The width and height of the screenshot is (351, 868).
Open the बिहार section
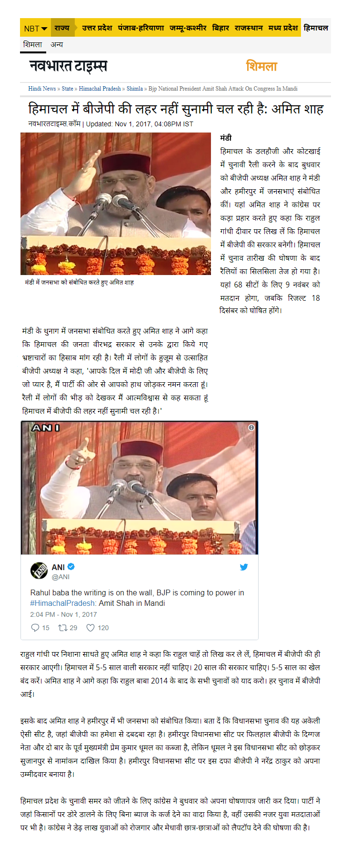[221, 28]
